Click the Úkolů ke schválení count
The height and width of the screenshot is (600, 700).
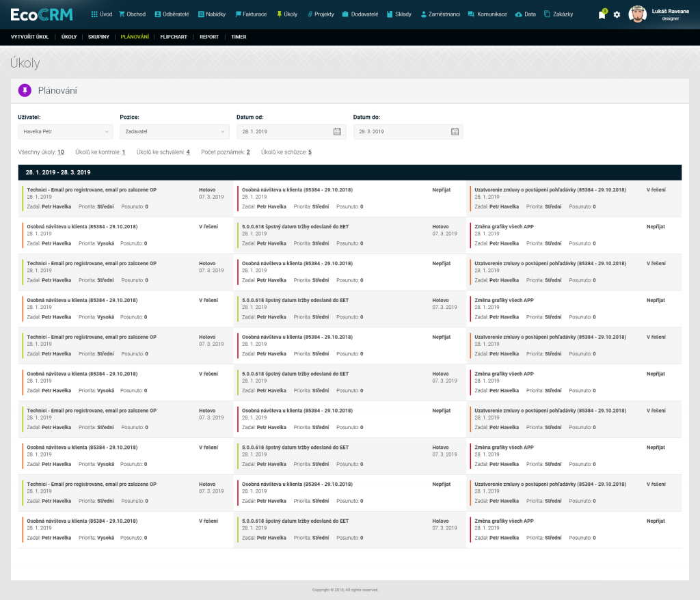coord(188,152)
